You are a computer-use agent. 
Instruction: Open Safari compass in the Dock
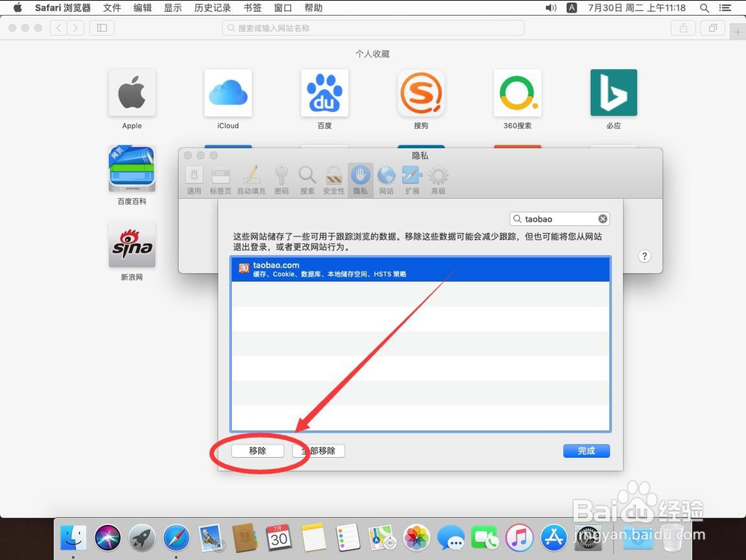click(x=176, y=538)
